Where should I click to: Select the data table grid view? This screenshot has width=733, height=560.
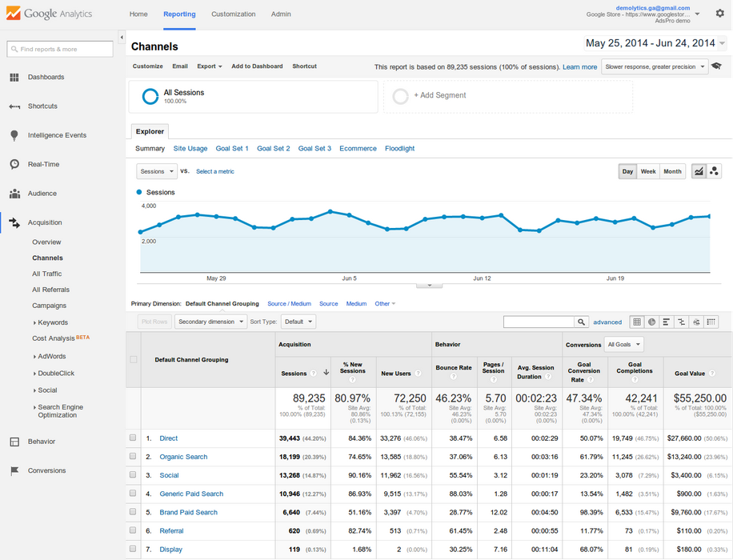pos(637,322)
